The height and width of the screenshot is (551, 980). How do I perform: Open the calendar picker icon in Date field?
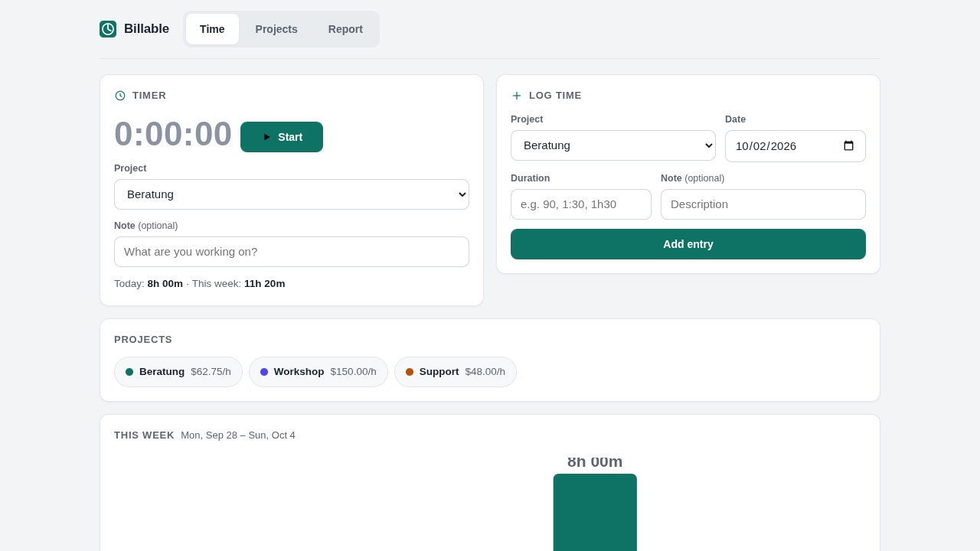pos(848,145)
